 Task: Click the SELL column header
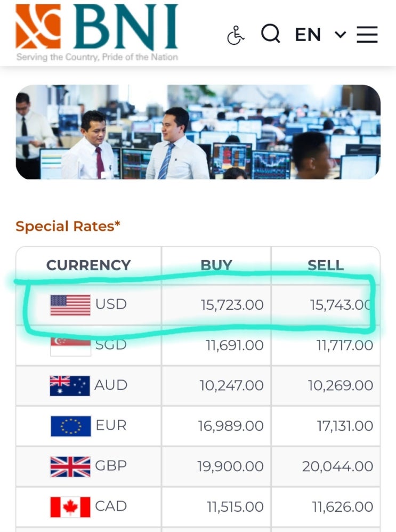pos(326,265)
